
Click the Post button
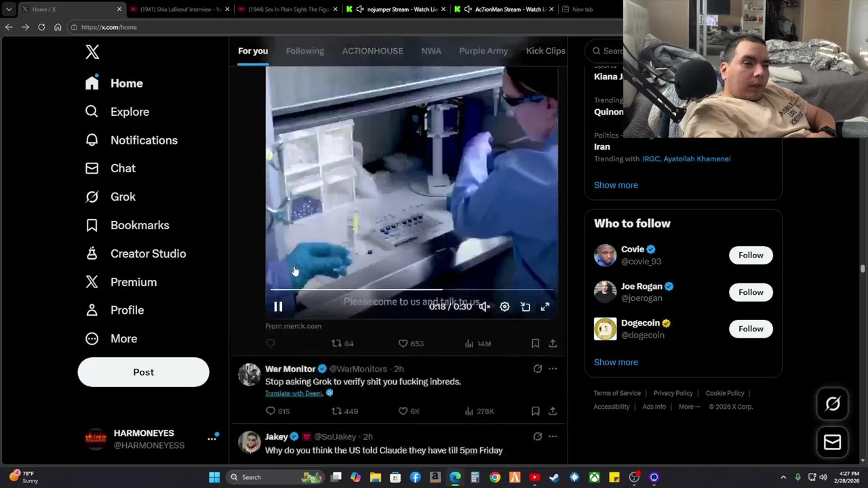click(143, 372)
